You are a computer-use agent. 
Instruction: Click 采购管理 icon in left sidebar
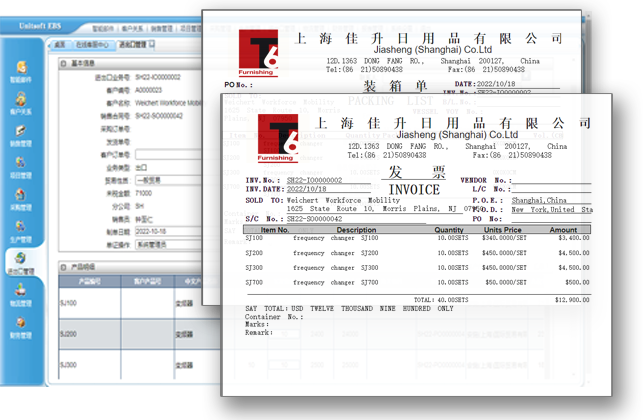pyautogui.click(x=20, y=200)
